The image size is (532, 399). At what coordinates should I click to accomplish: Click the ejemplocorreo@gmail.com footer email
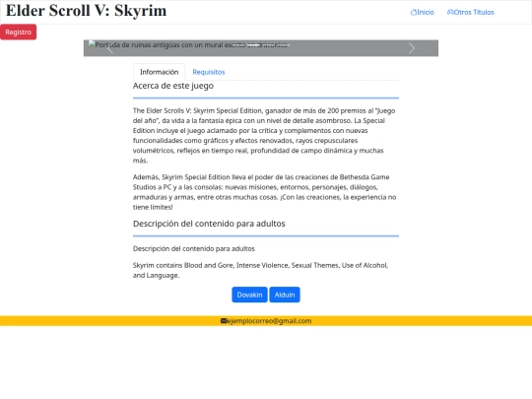(x=269, y=321)
